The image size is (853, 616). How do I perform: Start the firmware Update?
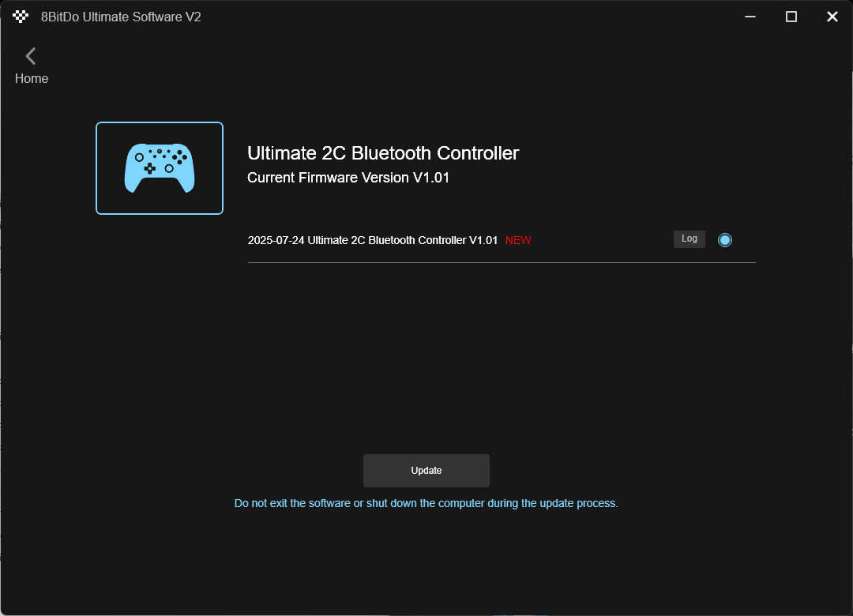point(426,471)
